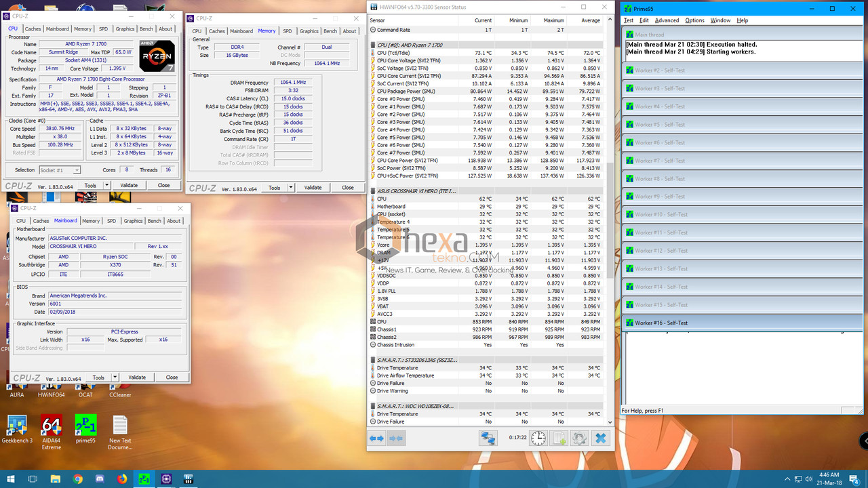
Task: Switch to Prime95 taskbar button
Action: (144, 479)
